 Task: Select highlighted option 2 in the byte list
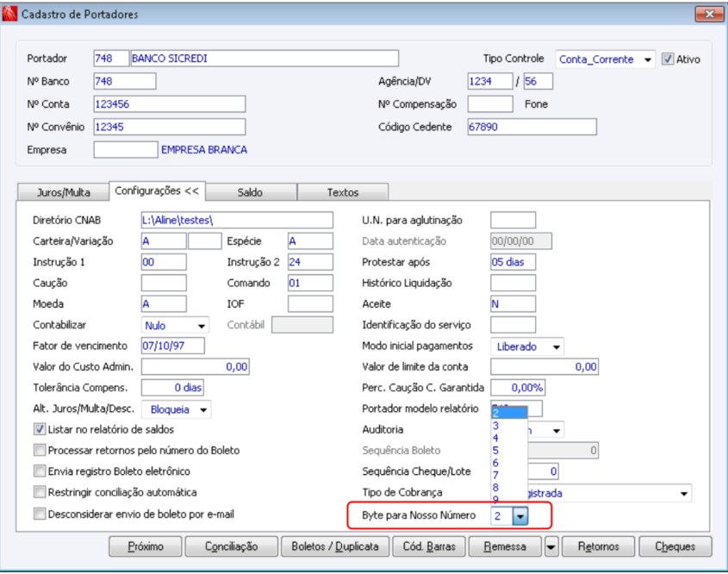point(509,413)
